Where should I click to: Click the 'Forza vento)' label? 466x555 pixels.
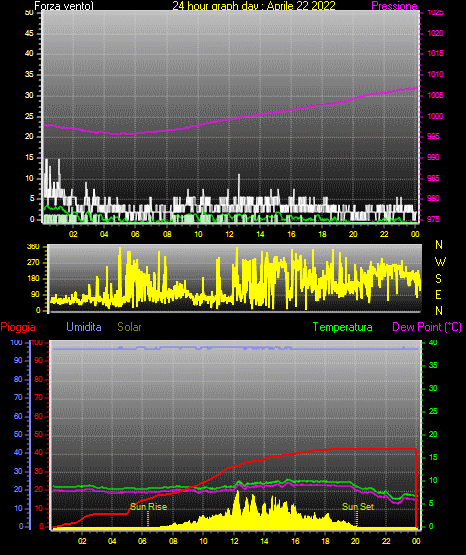(x=64, y=6)
